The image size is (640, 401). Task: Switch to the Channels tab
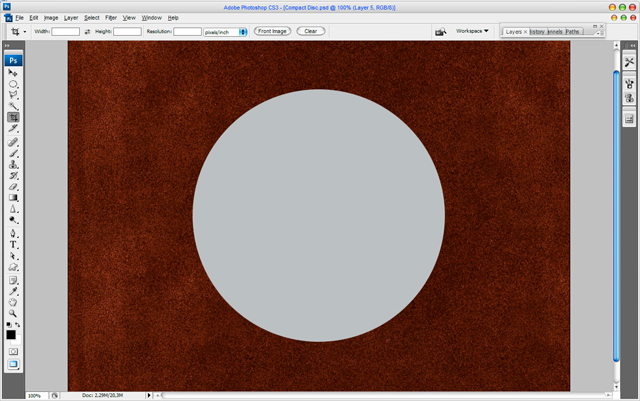(x=555, y=32)
